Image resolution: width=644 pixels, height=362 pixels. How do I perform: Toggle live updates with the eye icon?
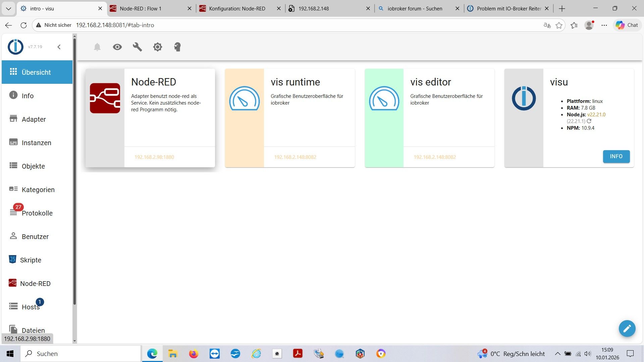117,47
